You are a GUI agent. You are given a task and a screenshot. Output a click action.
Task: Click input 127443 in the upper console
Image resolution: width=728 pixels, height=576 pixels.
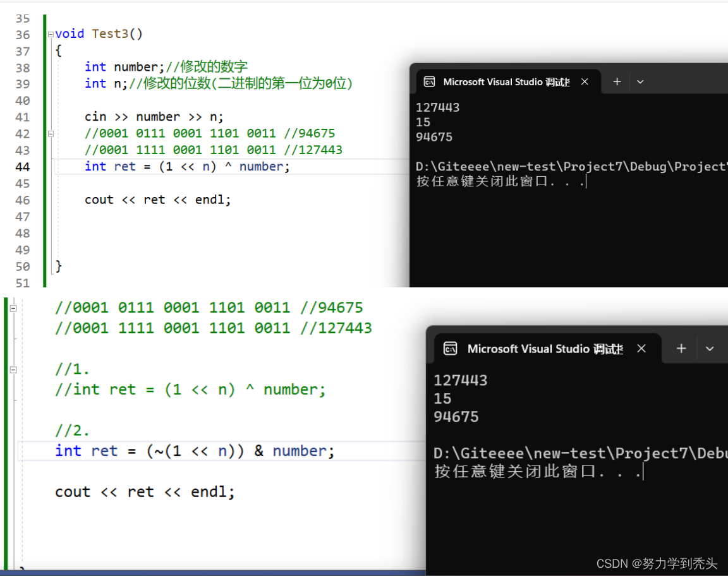coord(437,107)
